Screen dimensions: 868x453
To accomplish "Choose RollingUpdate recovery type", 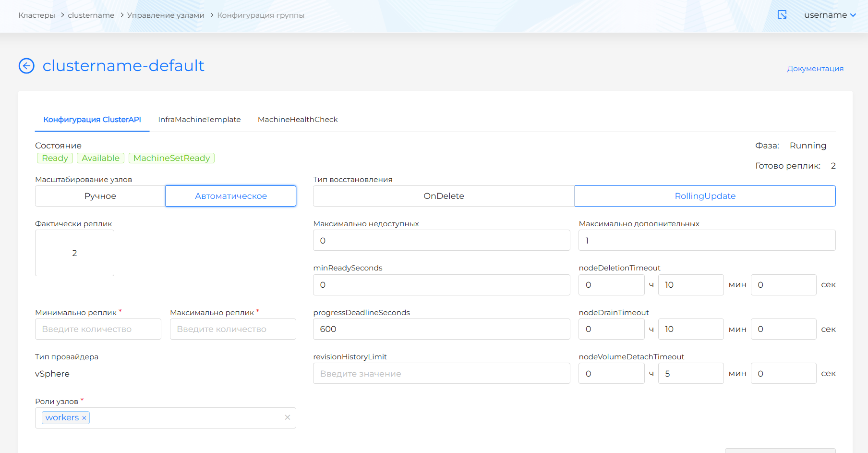I will coord(705,196).
